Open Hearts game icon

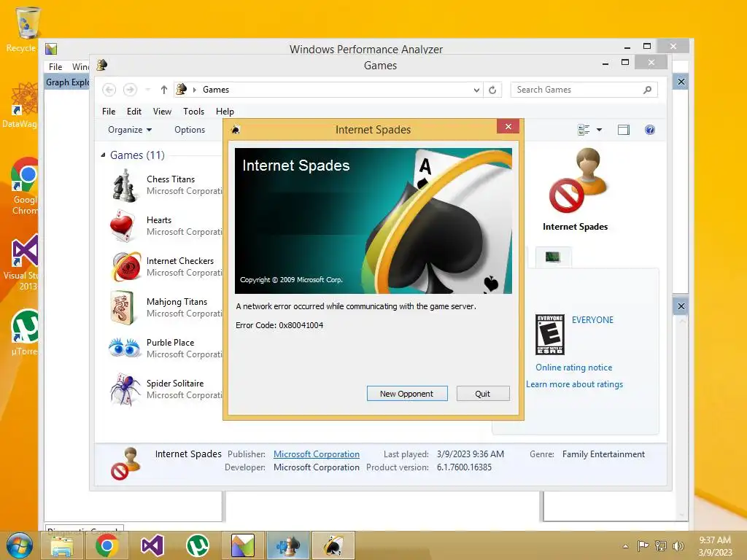[x=123, y=226]
